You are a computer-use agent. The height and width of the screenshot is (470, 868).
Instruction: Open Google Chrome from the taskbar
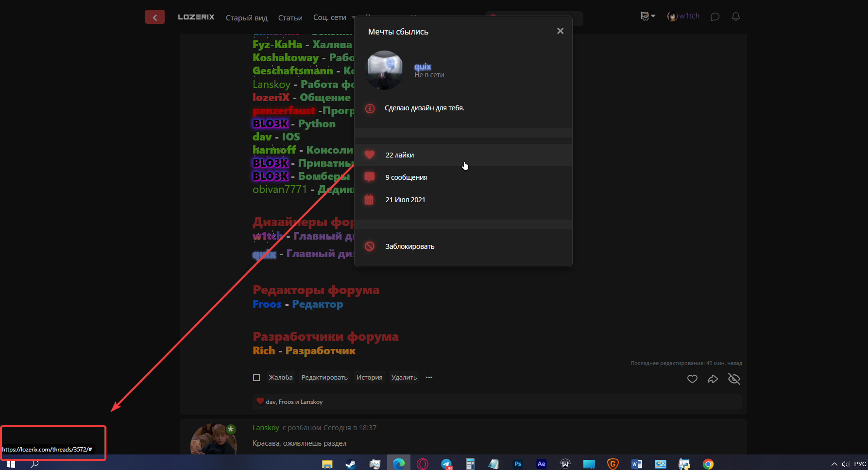click(708, 464)
